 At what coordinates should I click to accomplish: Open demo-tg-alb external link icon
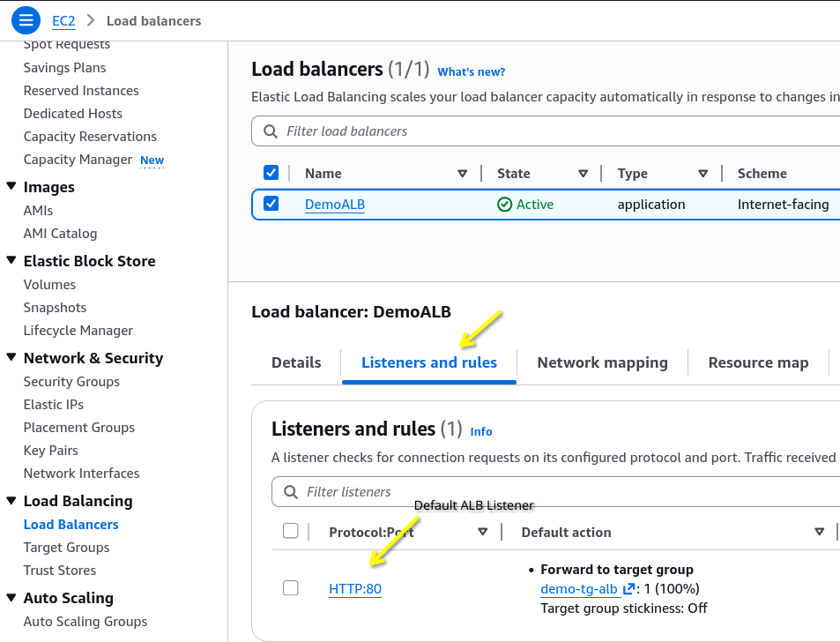point(629,588)
